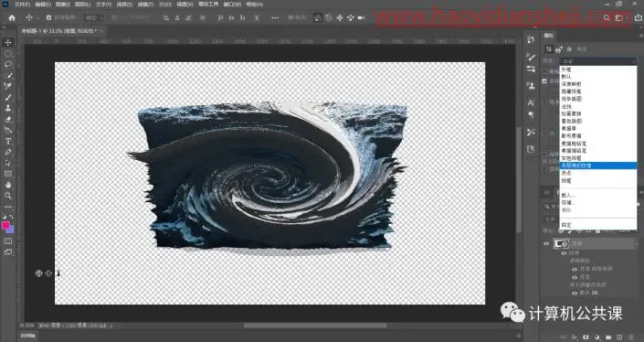Select the Lasso tool

tap(8, 65)
